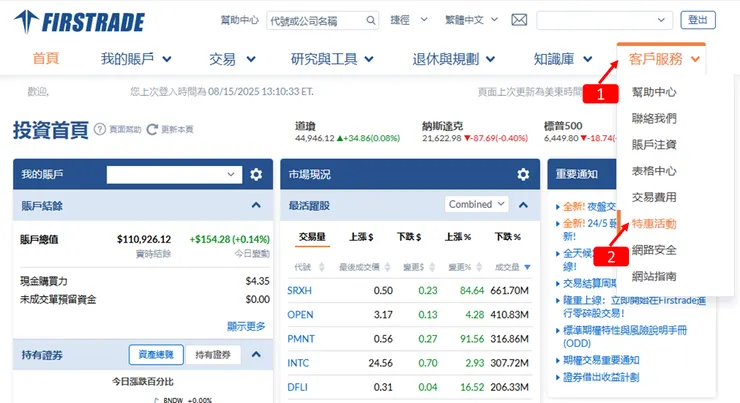Expand the 研究與工具 navigation menu
This screenshot has width=740, height=403.
pos(332,59)
